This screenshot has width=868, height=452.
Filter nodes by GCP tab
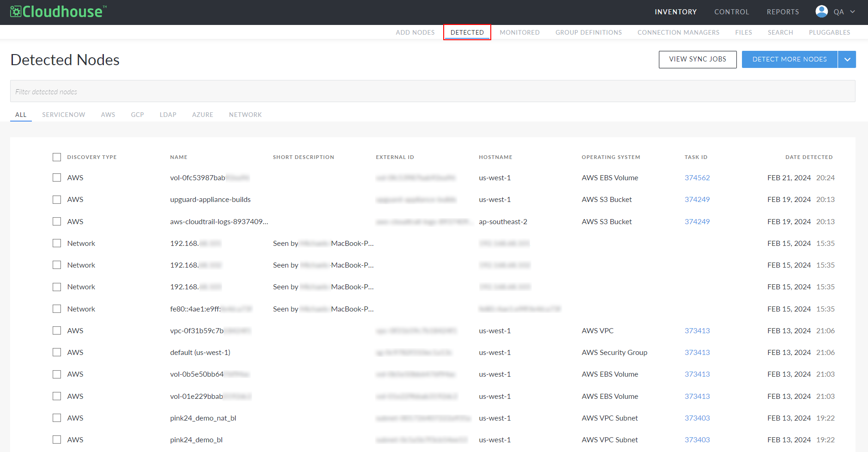pyautogui.click(x=137, y=115)
